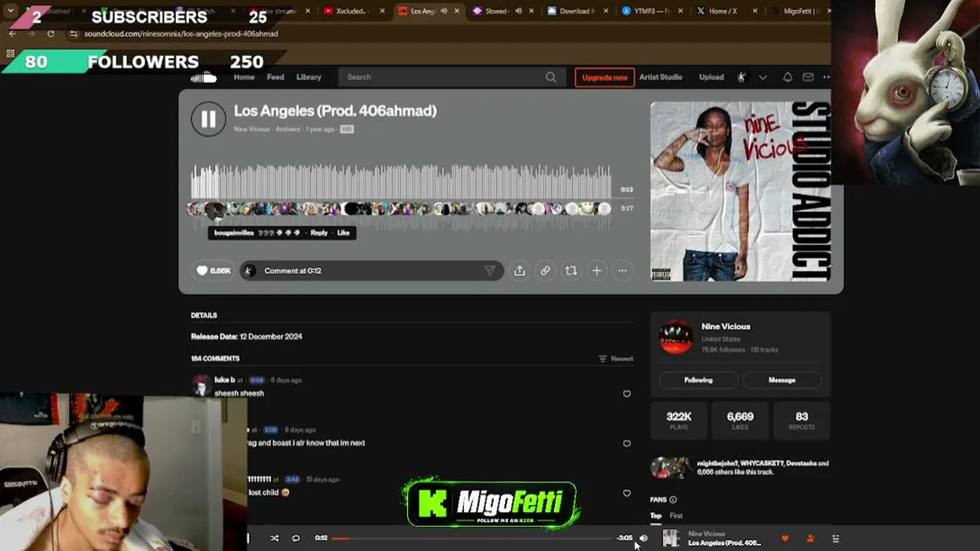Seek on the bottom player progress bar
This screenshot has width=980, height=551.
pos(473,538)
